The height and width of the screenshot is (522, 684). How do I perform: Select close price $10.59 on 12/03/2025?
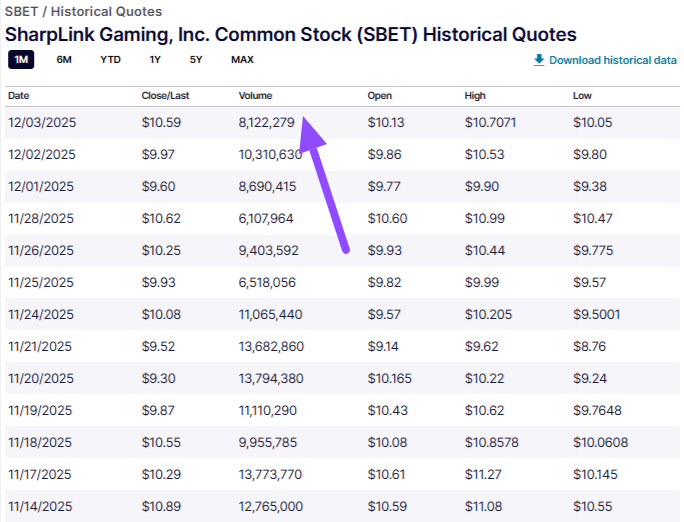click(161, 123)
